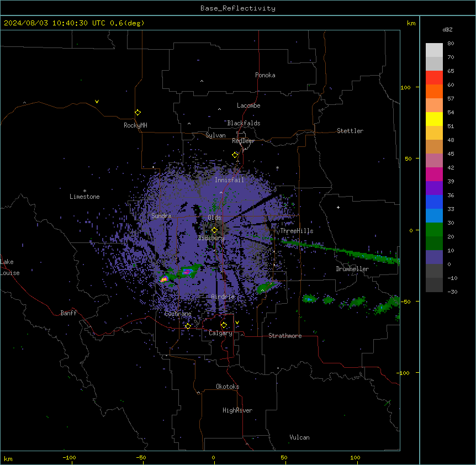Select the Drumheller label

coord(352,269)
